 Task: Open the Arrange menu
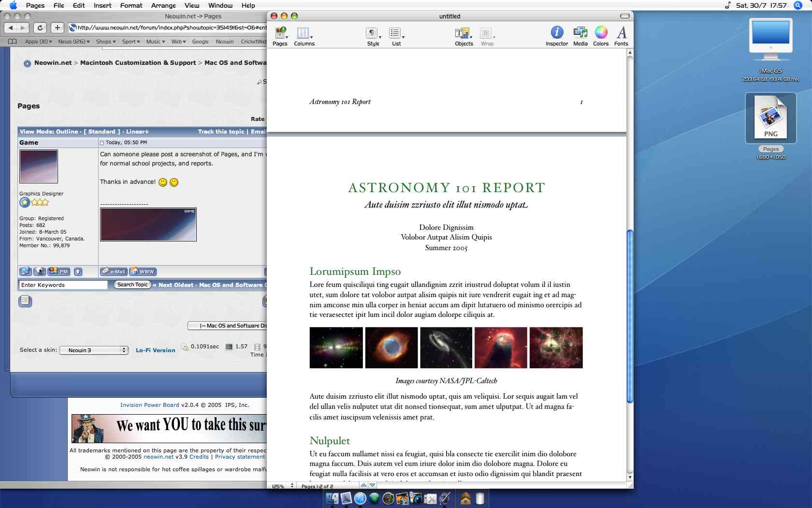click(163, 5)
